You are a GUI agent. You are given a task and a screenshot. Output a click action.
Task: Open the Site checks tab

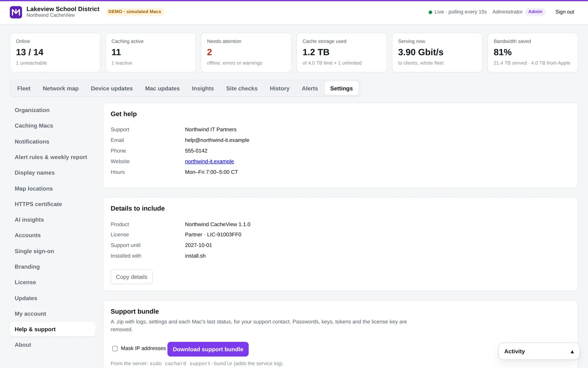242,88
